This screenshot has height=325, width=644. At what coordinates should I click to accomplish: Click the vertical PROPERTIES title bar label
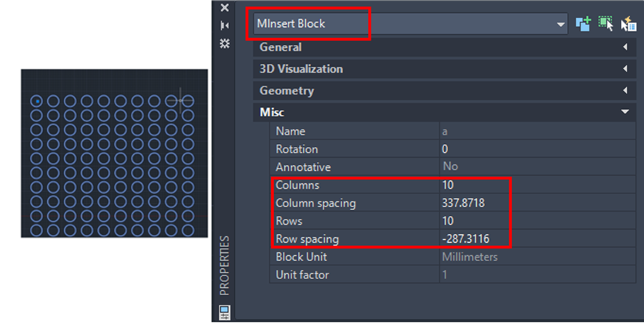click(x=225, y=265)
